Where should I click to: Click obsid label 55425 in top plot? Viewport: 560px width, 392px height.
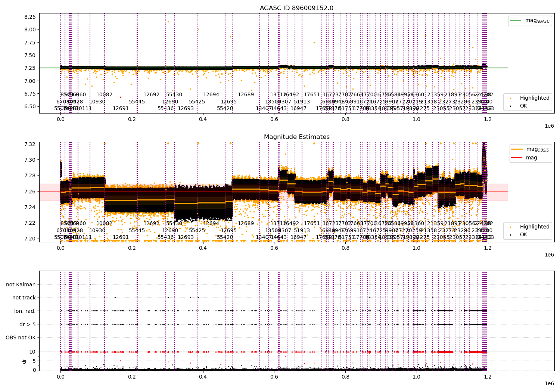point(197,102)
